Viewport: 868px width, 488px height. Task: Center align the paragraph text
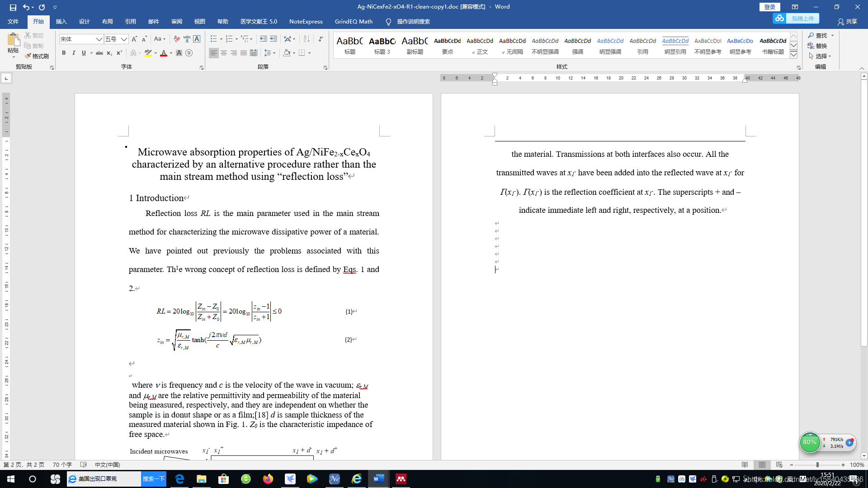224,53
